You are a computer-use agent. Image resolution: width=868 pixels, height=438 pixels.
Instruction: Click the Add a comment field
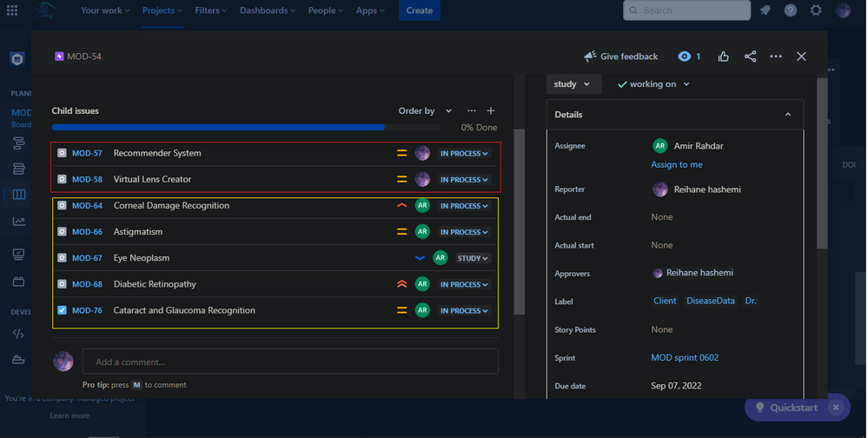coord(290,362)
